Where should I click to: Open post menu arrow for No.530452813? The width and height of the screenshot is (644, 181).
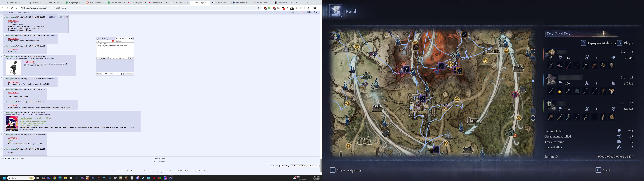pos(46,149)
